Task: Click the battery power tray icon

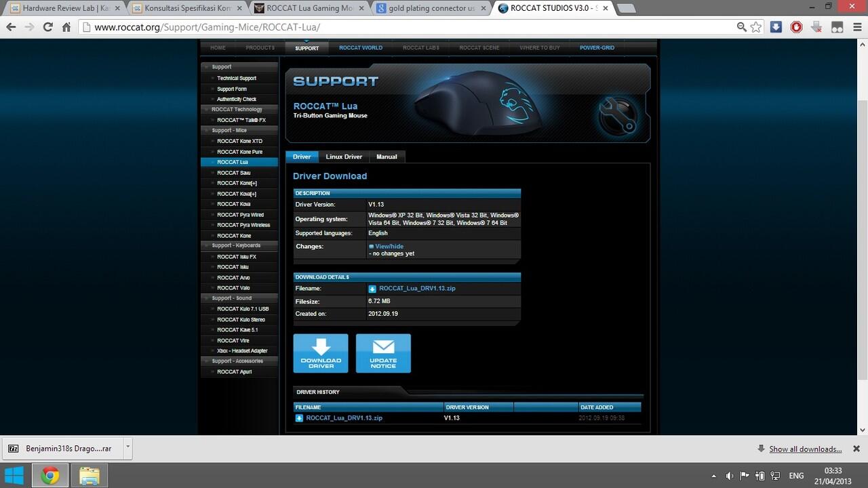Action: coord(760,476)
